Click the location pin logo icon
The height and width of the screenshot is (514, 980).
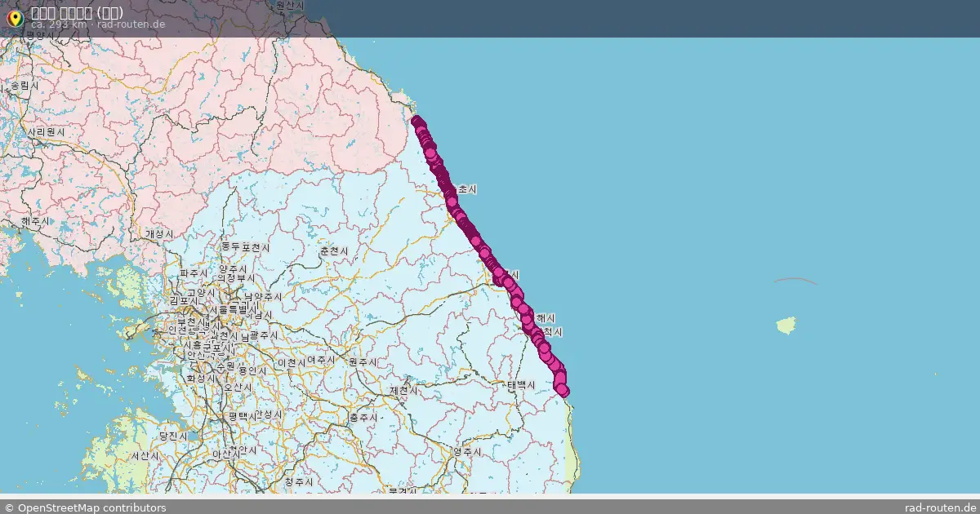pos(15,17)
